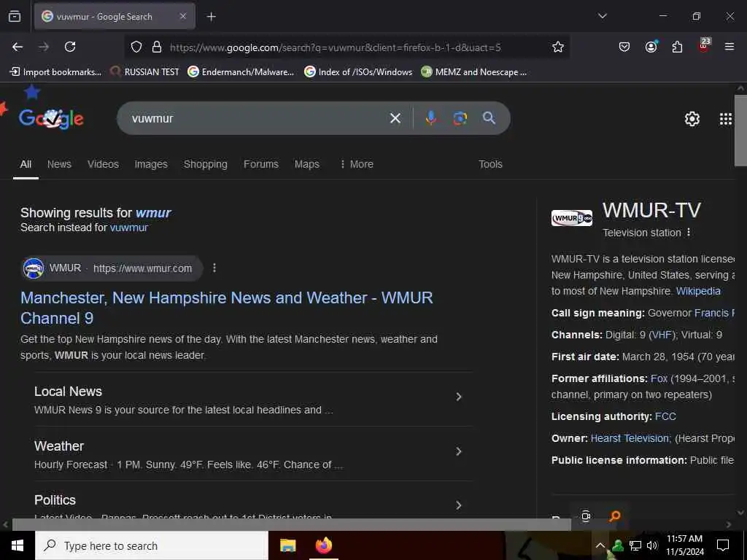The width and height of the screenshot is (747, 560).
Task: Show hidden system tray icons
Action: pyautogui.click(x=600, y=545)
